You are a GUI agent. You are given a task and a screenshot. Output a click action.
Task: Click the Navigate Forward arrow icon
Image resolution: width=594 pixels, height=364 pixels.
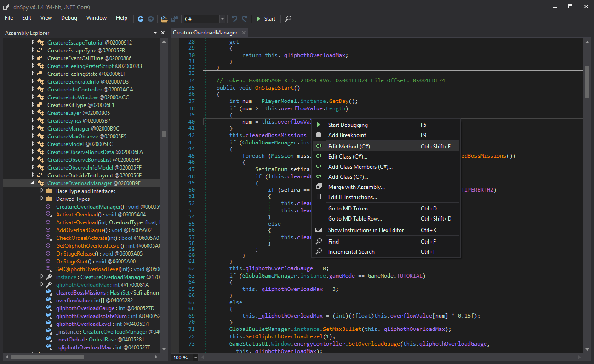(x=151, y=19)
